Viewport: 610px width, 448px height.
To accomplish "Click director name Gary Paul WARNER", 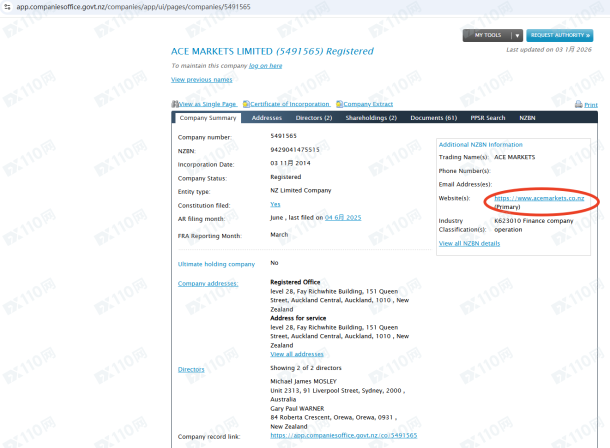I will [297, 409].
